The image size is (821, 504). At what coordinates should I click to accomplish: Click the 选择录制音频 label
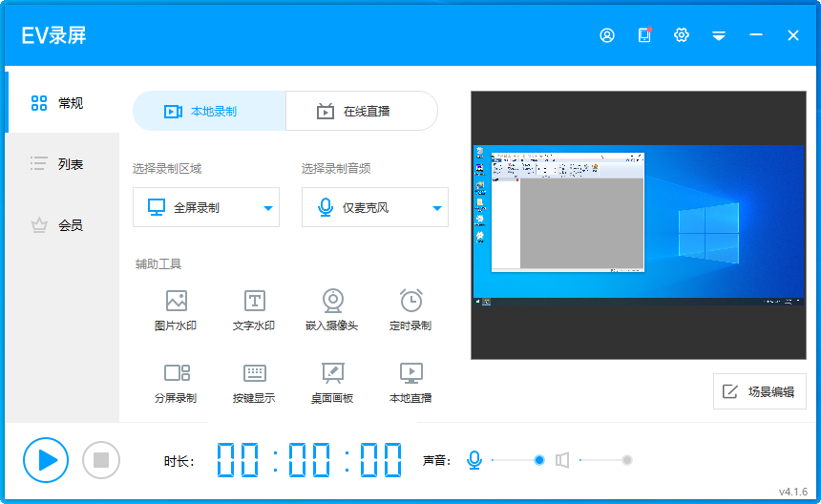[x=336, y=169]
